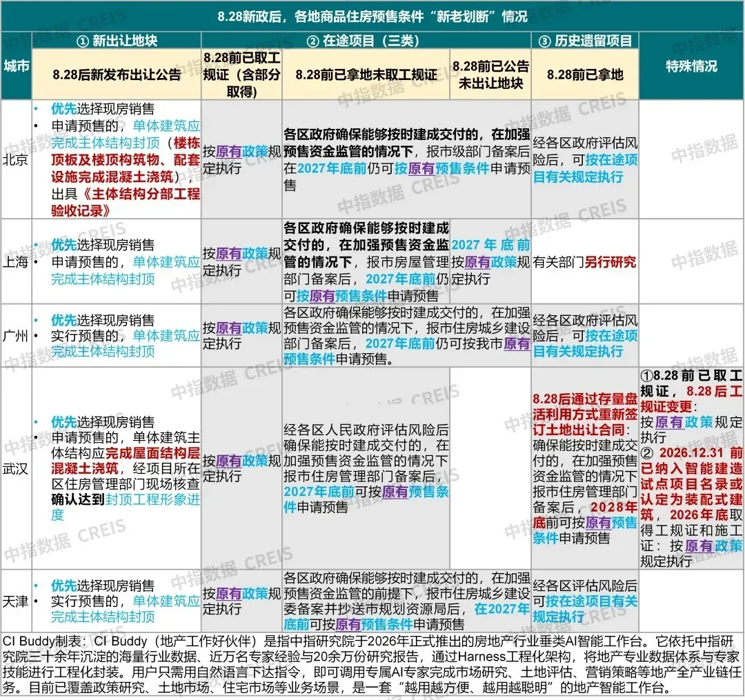Click the table title '8.28新政后，各地商品住房预售条件"新老划断"情况'
This screenshot has height=700, width=745.
click(372, 17)
